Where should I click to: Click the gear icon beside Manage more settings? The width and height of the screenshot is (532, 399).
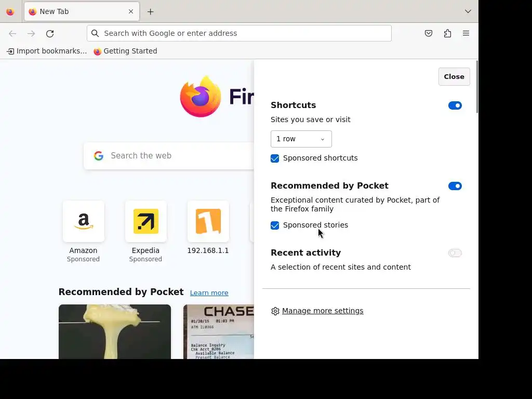[x=275, y=311]
